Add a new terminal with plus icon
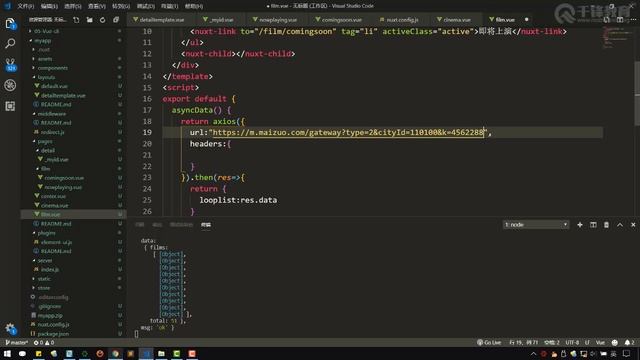Image resolution: width=640 pixels, height=360 pixels. pos(580,225)
